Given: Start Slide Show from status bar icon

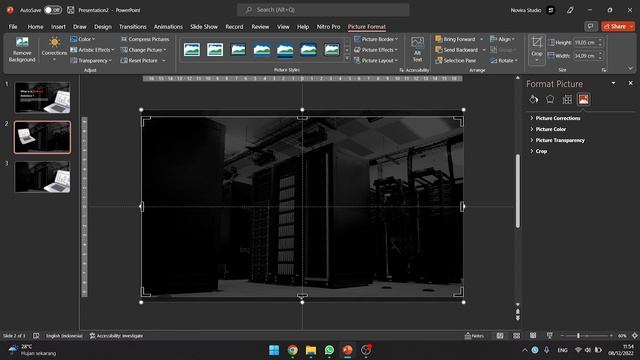Looking at the screenshot, I should pos(549,336).
